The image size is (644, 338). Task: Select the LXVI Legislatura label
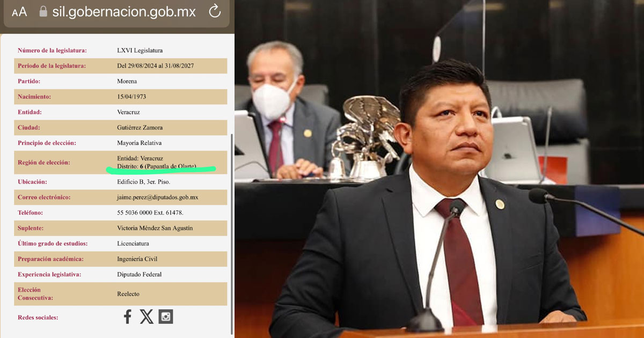[139, 50]
